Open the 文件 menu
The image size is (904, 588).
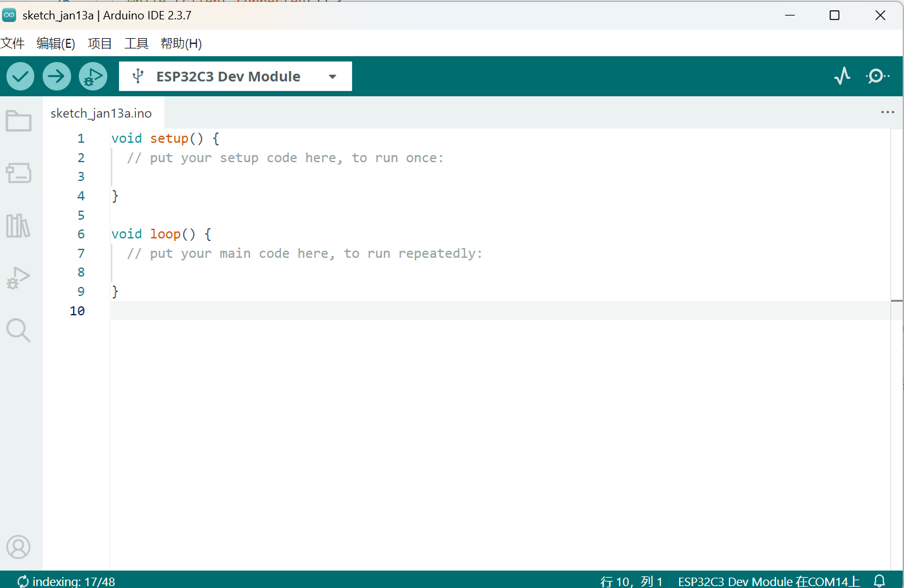pos(12,43)
